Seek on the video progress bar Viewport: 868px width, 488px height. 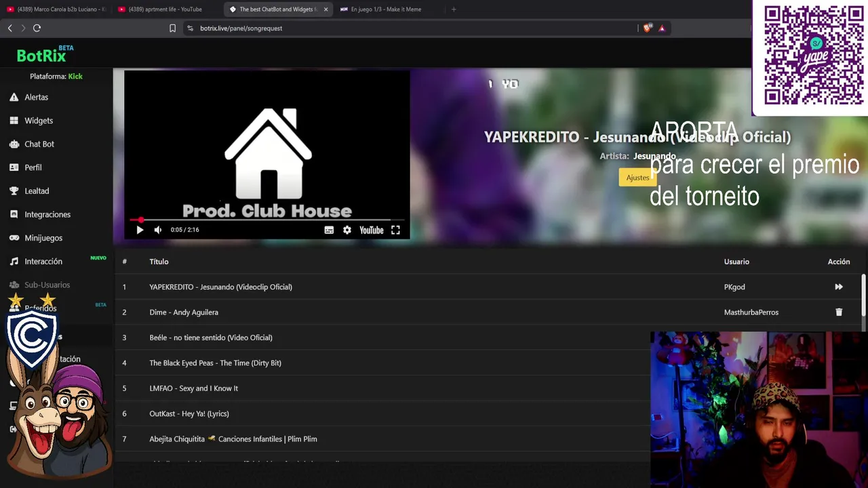pyautogui.click(x=267, y=220)
